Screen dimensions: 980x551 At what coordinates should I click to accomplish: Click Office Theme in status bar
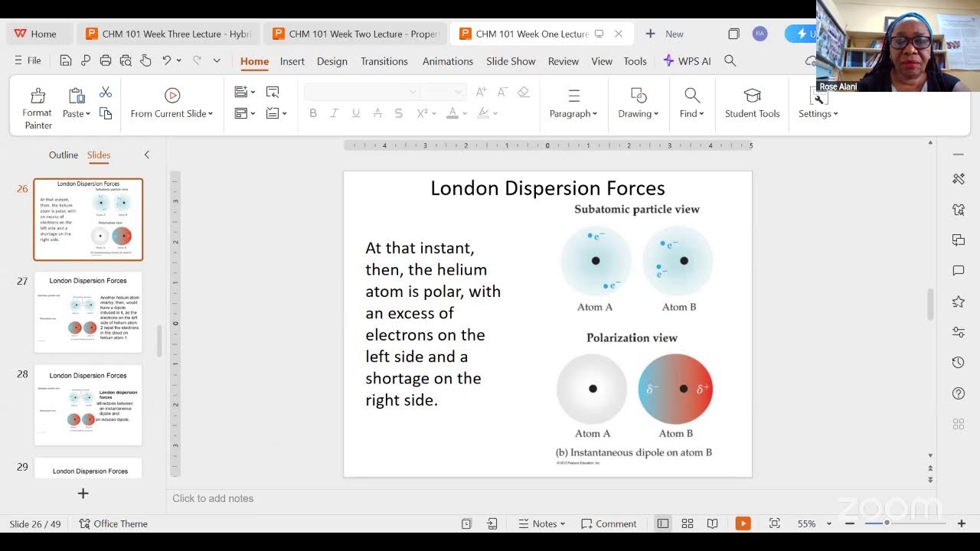pos(113,523)
